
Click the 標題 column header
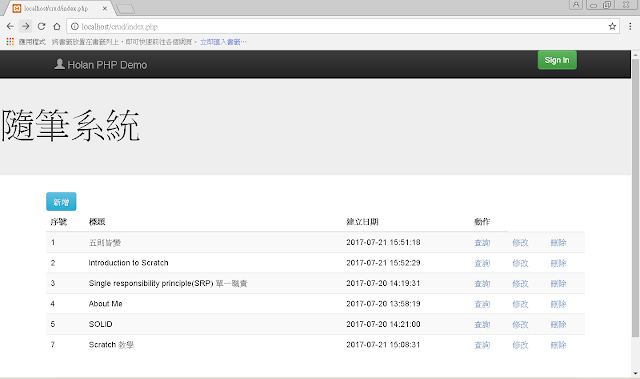tap(97, 222)
